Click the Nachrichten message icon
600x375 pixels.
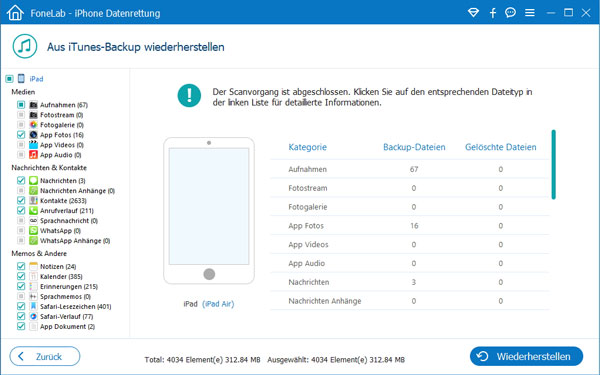click(33, 180)
